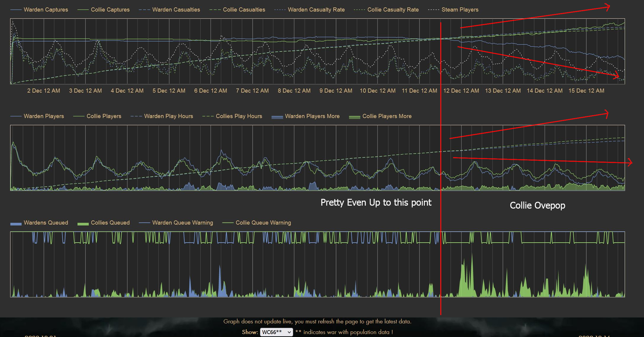Viewport: 644px width, 337px height.
Task: Click Collie Queue Warning legend item
Action: [263, 223]
